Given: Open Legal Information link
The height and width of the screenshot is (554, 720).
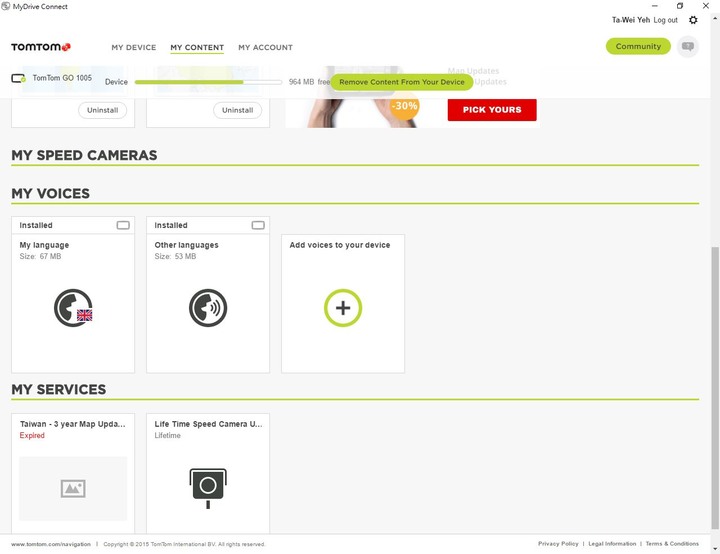Looking at the screenshot, I should tap(612, 543).
